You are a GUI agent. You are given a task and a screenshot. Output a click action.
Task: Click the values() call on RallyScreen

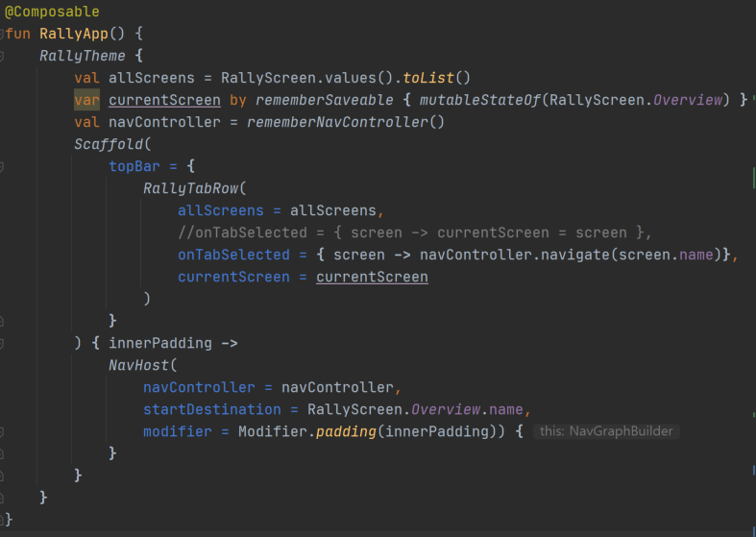[x=358, y=78]
